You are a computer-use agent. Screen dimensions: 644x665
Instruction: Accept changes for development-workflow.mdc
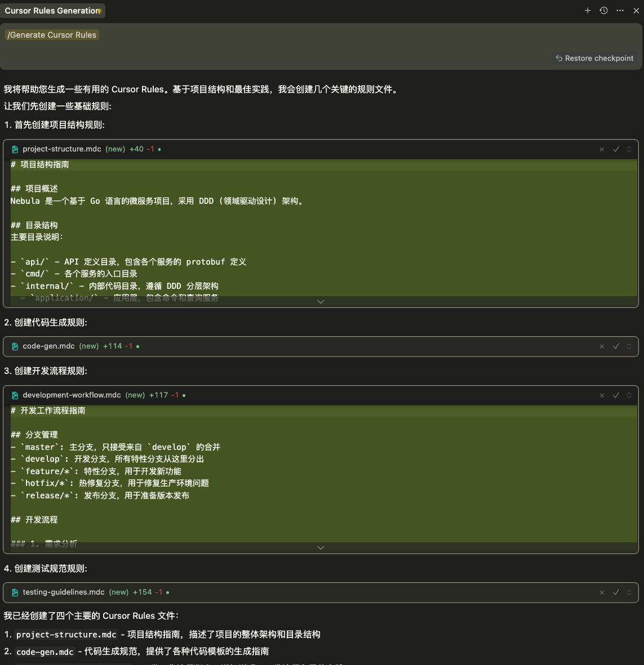pos(616,395)
